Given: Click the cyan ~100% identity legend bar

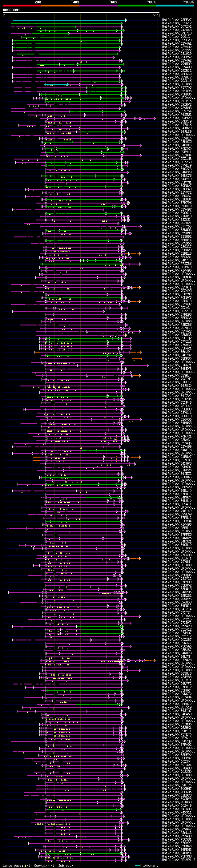Looking at the screenshot, I should point(175,6).
